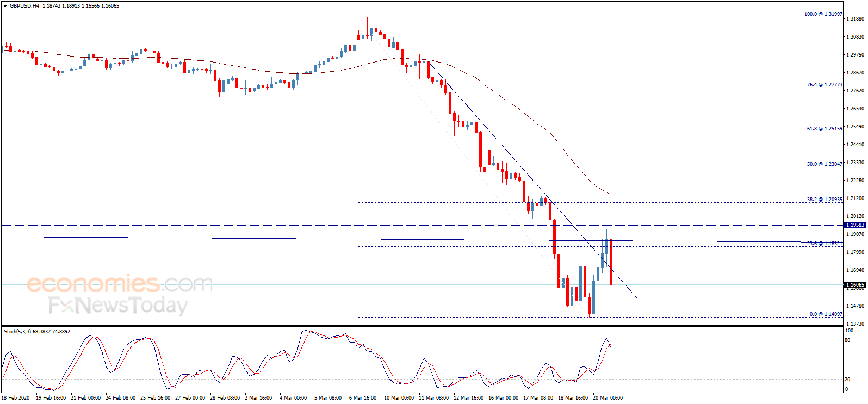Click the GBPUSD,H4 symbol title text
The width and height of the screenshot is (868, 404).
tap(24, 6)
